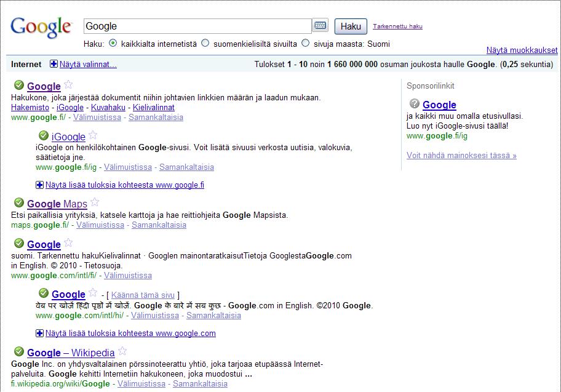Click checkmark beside google.com/intl/fi result
Image resolution: width=561 pixels, height=392 pixels.
pos(19,244)
